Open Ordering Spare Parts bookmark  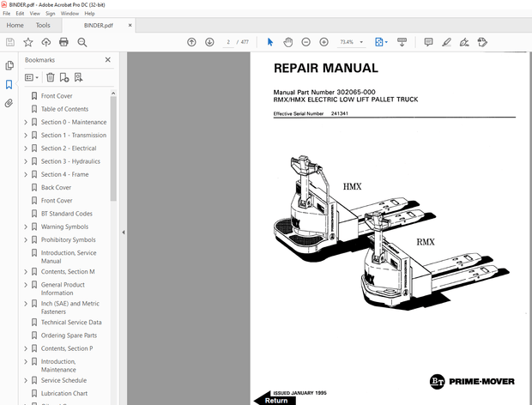click(69, 335)
